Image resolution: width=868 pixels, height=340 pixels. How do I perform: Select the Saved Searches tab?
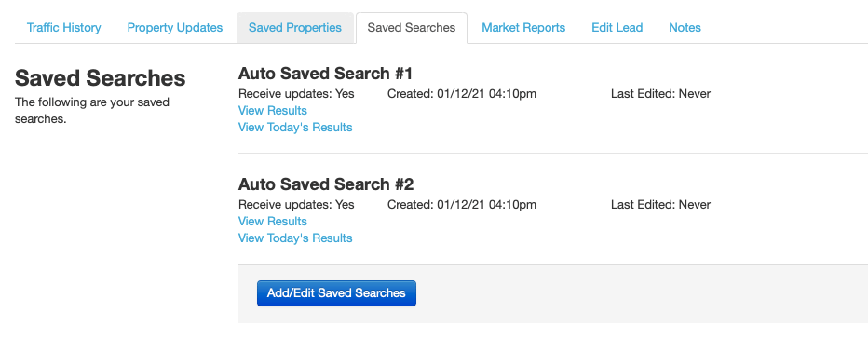click(412, 28)
